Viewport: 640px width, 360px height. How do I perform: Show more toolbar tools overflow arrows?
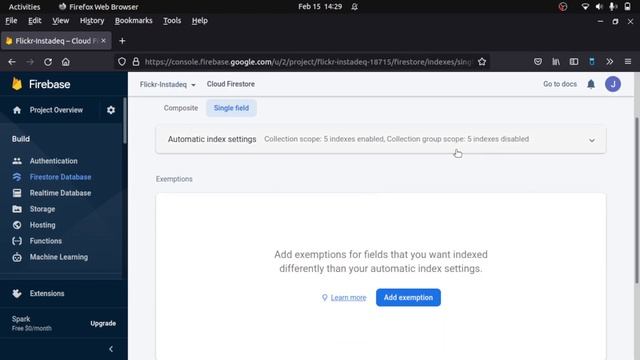pos(609,62)
